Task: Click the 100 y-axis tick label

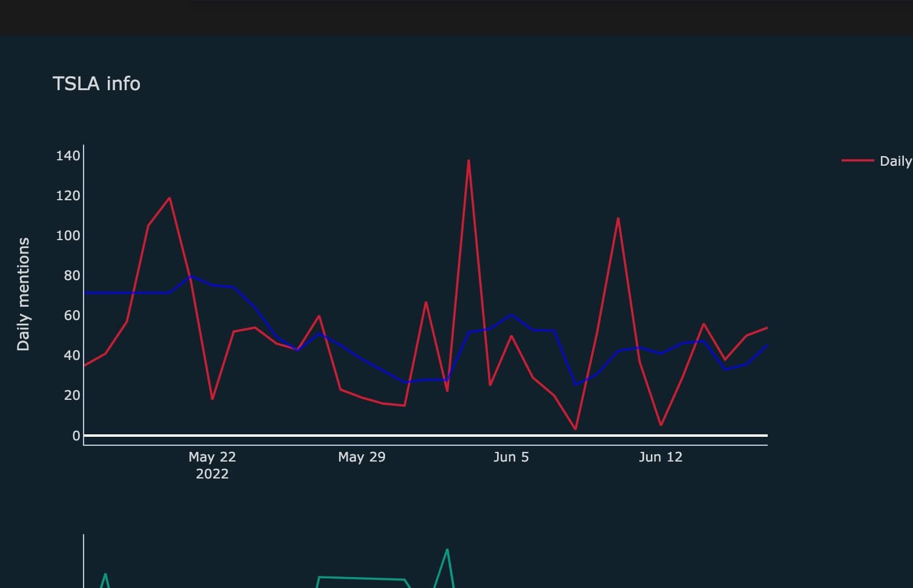Action: (68, 235)
